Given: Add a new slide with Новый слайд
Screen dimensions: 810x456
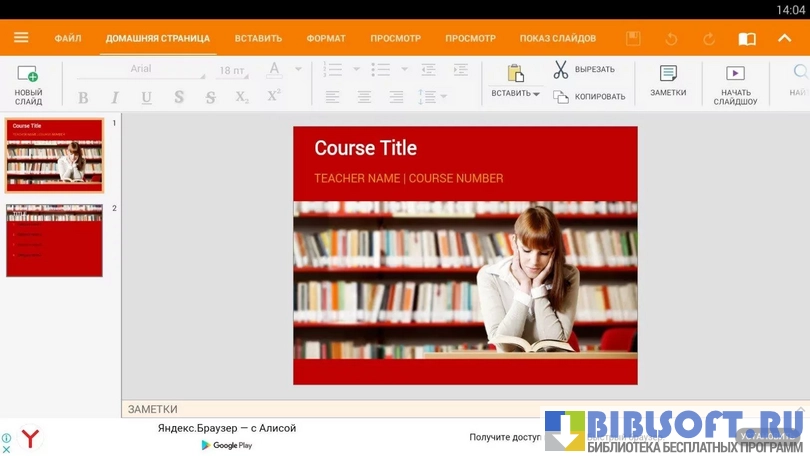Looking at the screenshot, I should pyautogui.click(x=28, y=82).
